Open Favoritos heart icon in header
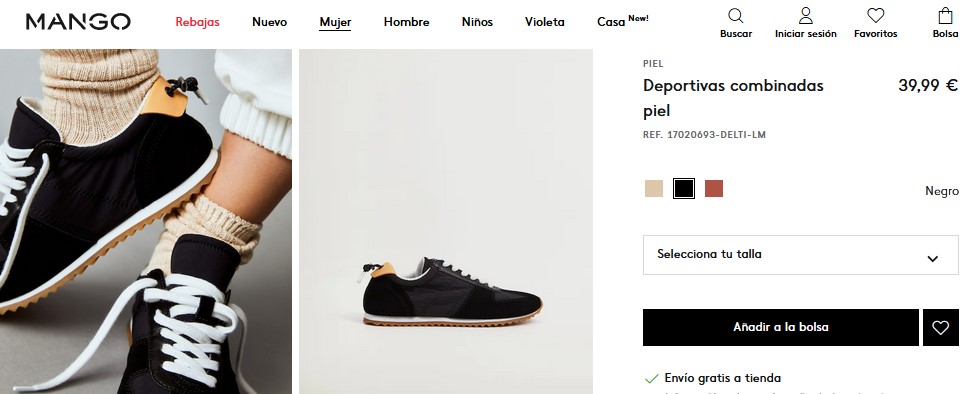Image resolution: width=977 pixels, height=394 pixels. (x=875, y=16)
